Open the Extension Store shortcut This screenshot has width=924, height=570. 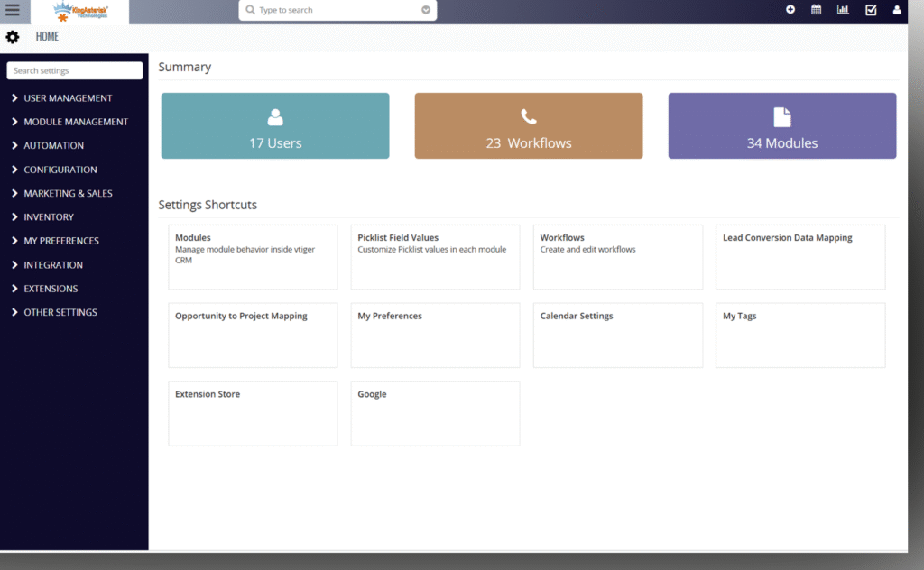pos(253,413)
